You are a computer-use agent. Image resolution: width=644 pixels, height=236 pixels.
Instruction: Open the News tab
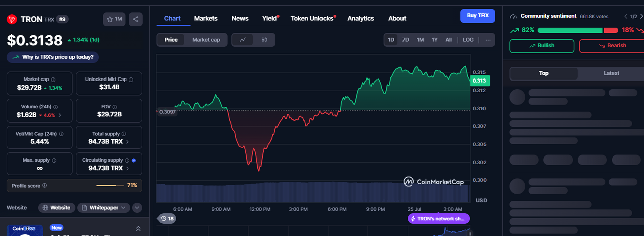tap(240, 18)
